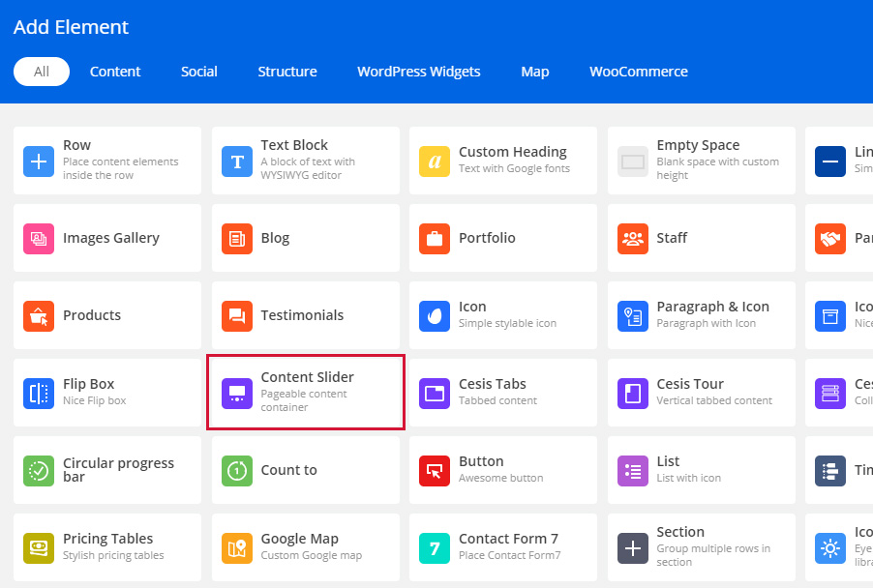Image resolution: width=873 pixels, height=588 pixels.
Task: Select the Products basket icon
Action: pos(39,315)
